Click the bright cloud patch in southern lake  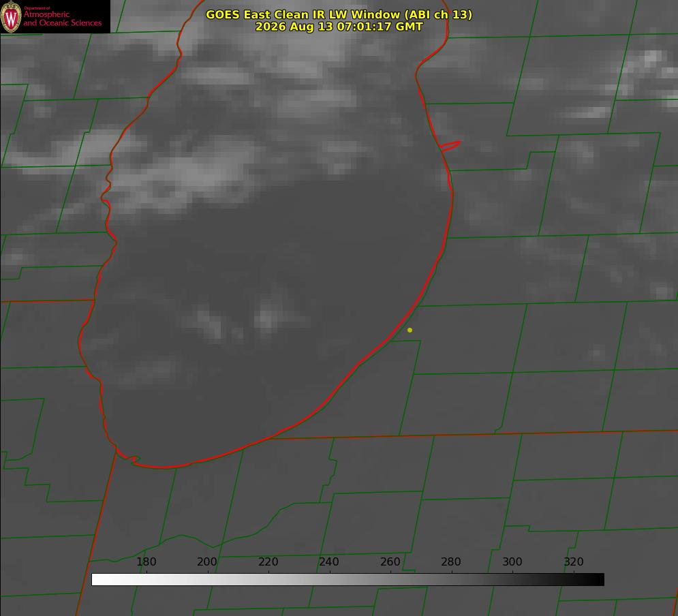pos(267,319)
